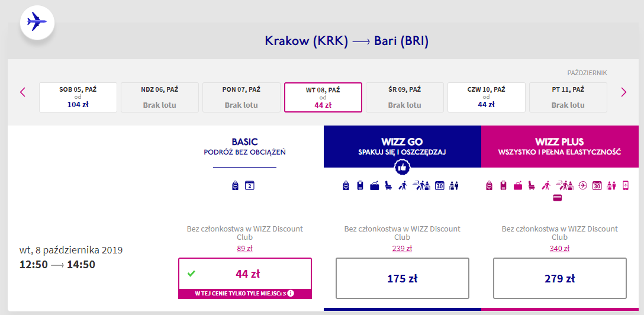Choose the WIZZ GO 175 zł fare
This screenshot has height=315, width=644.
pos(402,278)
